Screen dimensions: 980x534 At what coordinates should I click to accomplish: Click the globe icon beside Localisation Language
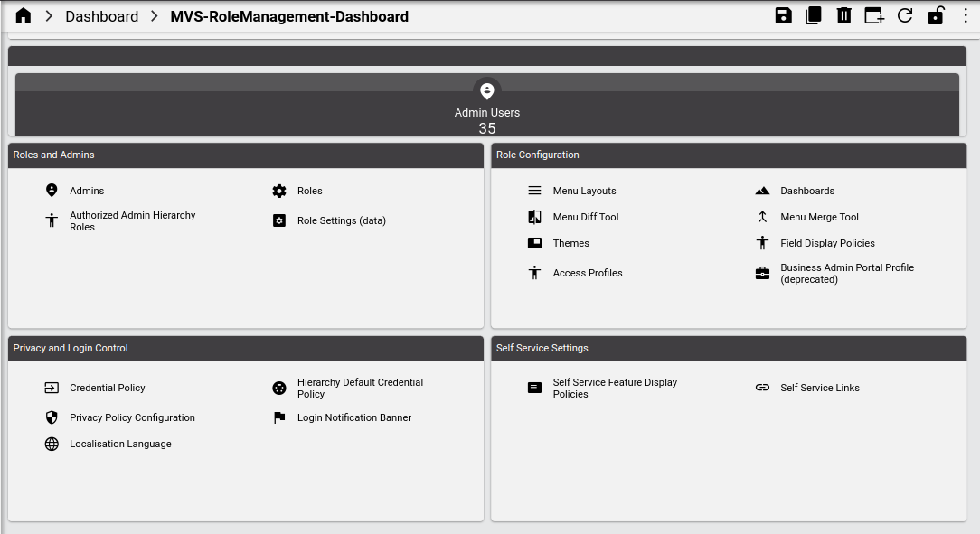point(52,444)
